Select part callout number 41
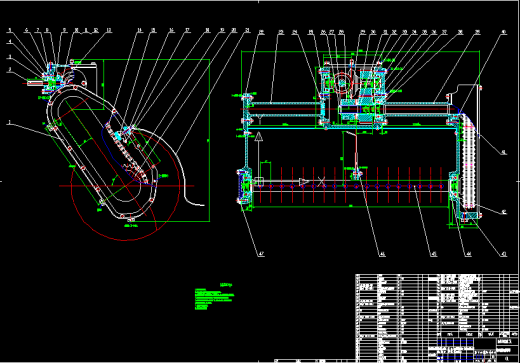 (504, 152)
